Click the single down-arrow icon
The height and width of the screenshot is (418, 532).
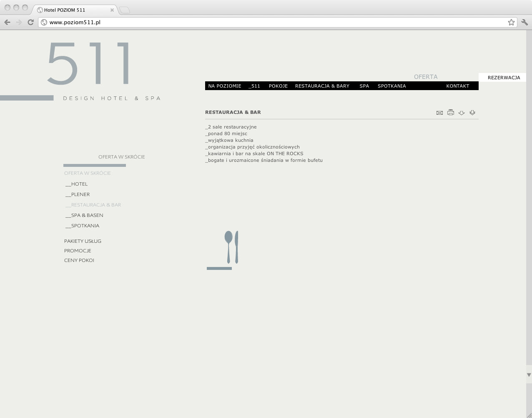point(462,113)
